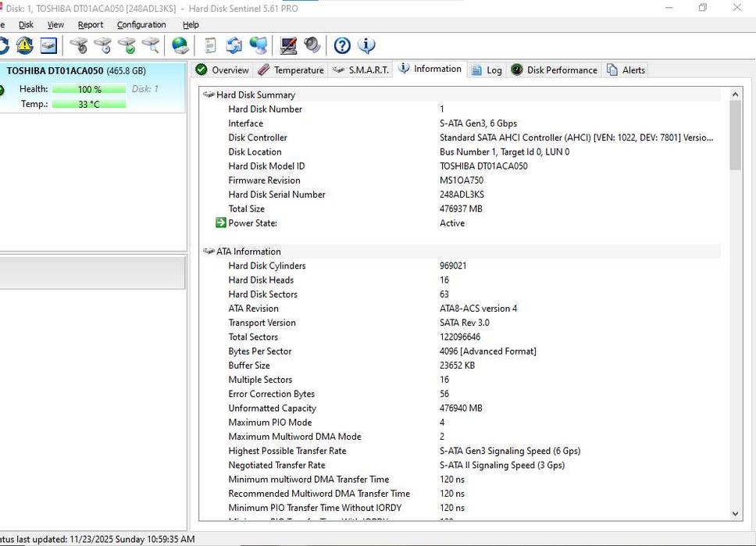Click the Buffer Size value 23652 KB

[457, 365]
